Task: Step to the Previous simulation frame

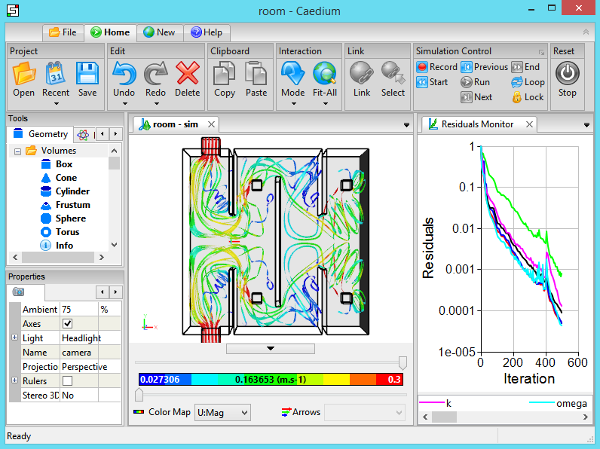Action: coord(484,67)
